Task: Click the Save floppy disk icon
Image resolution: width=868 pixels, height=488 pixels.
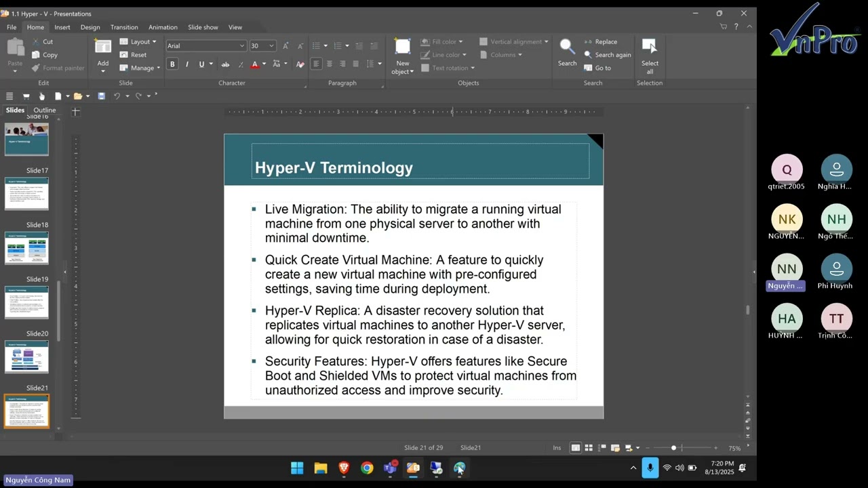Action: (x=101, y=96)
